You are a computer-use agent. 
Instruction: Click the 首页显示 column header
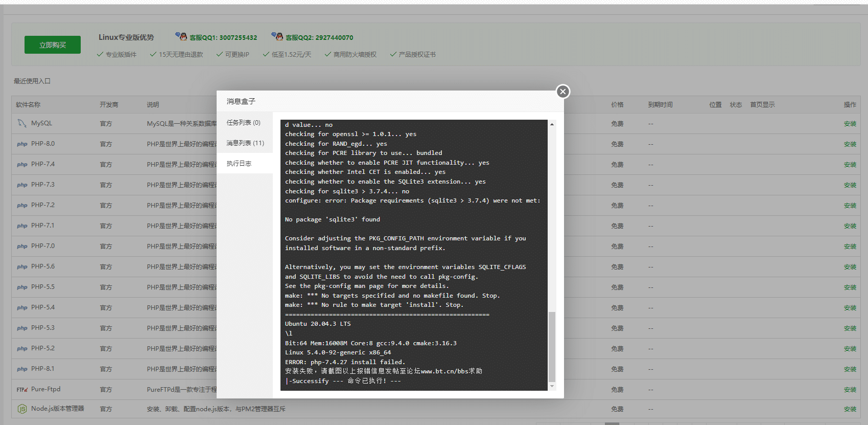[x=762, y=105]
